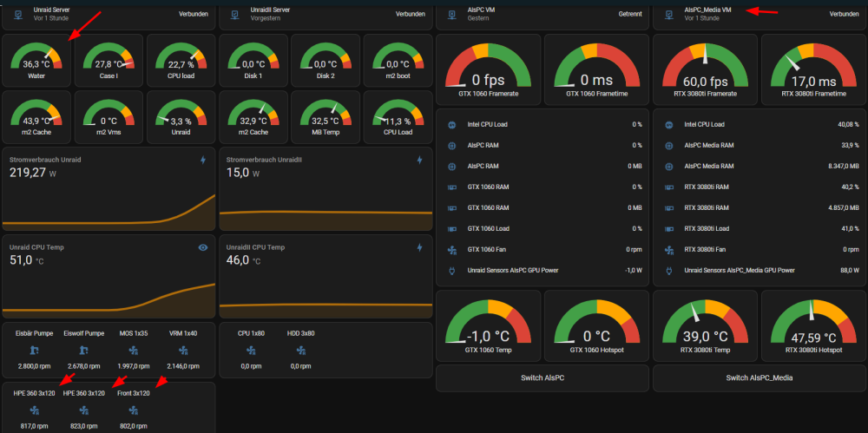Viewport: 868px width, 433px height.
Task: Click the eye icon on Unraid CPU Temp
Action: click(x=203, y=247)
